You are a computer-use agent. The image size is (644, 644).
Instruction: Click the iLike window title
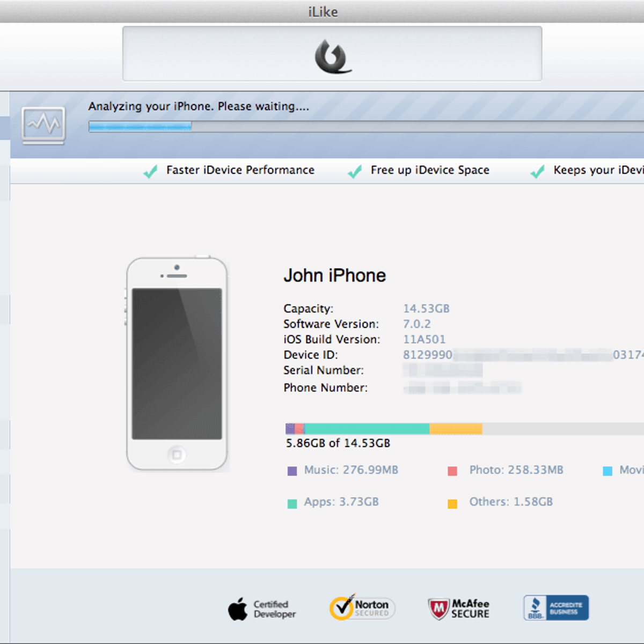click(x=323, y=12)
